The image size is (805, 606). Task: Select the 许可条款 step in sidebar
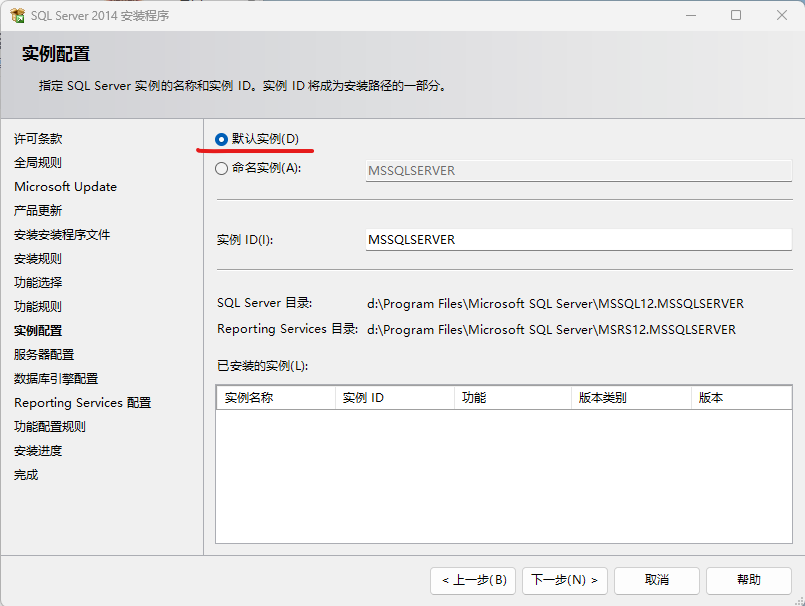coord(38,139)
